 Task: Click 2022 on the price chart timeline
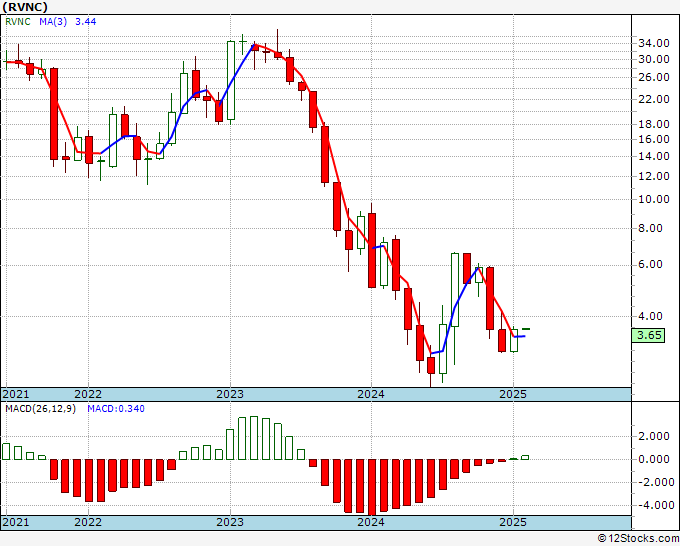pyautogui.click(x=88, y=394)
